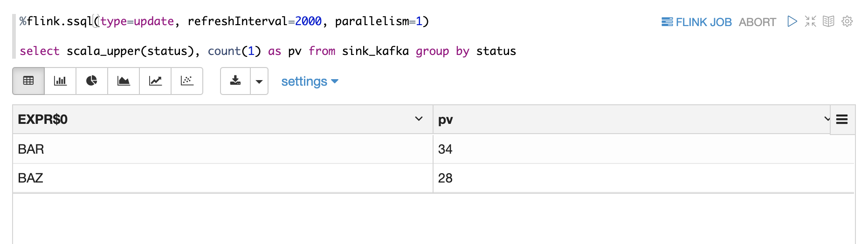868x244 pixels.
Task: Open pv column header menu
Action: [x=827, y=119]
